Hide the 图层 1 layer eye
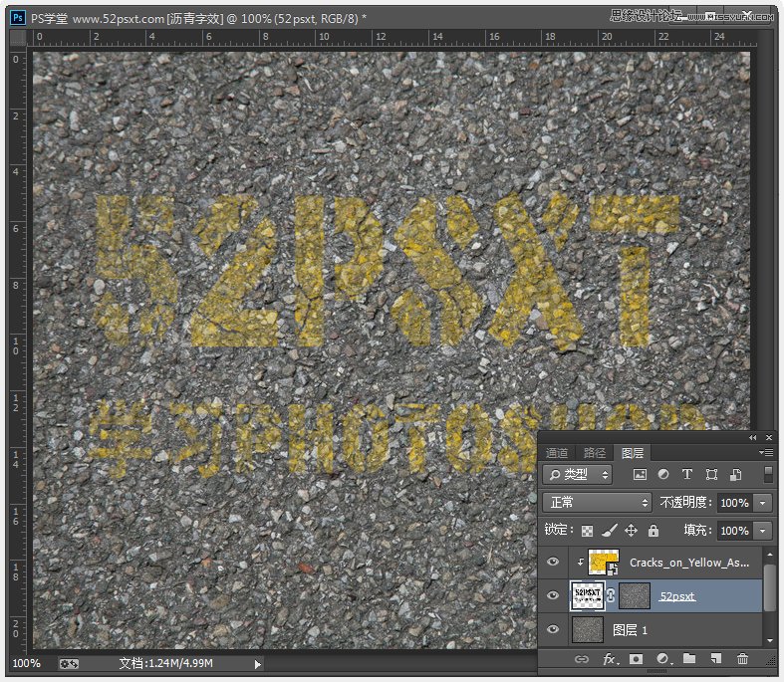The image size is (784, 682). pos(553,629)
